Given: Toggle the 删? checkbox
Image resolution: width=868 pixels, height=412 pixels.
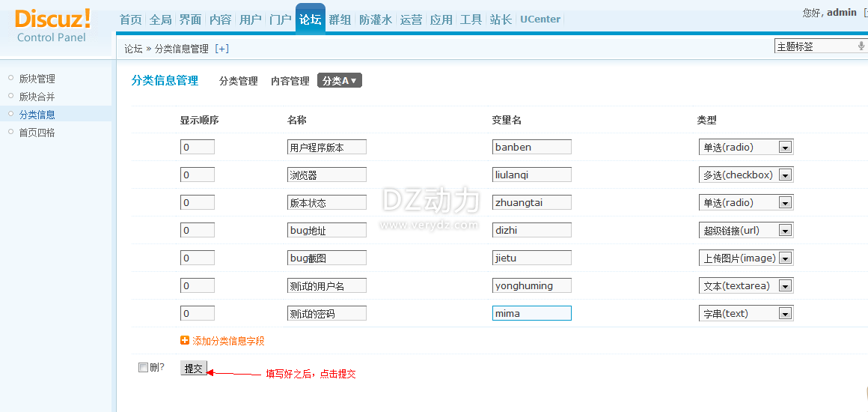Looking at the screenshot, I should tap(143, 368).
